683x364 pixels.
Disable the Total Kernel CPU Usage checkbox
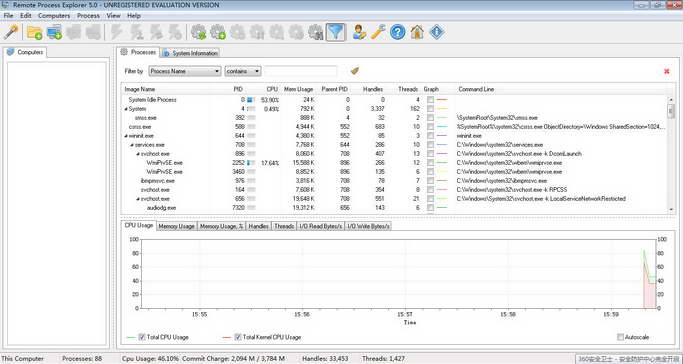[x=237, y=337]
